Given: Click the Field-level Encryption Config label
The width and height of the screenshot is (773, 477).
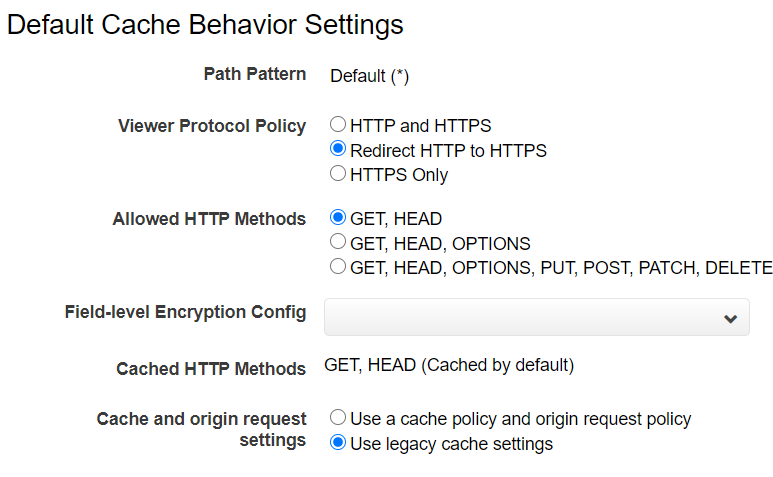Looking at the screenshot, I should pos(185,312).
